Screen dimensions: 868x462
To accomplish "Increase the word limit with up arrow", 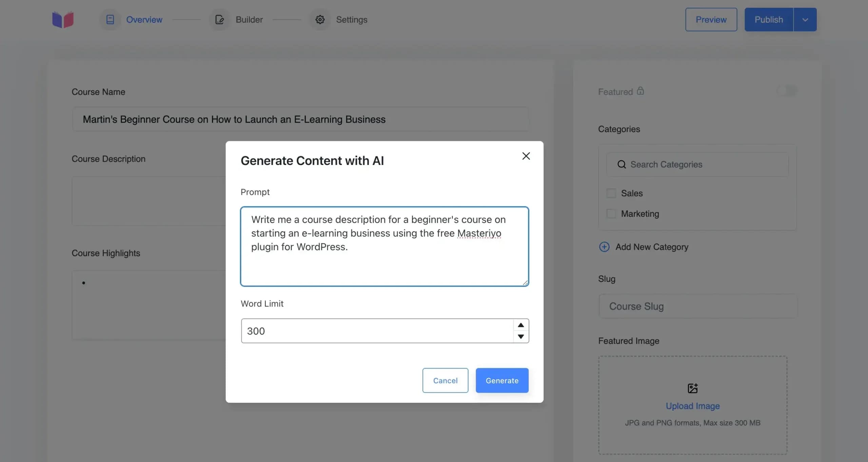I will point(521,325).
